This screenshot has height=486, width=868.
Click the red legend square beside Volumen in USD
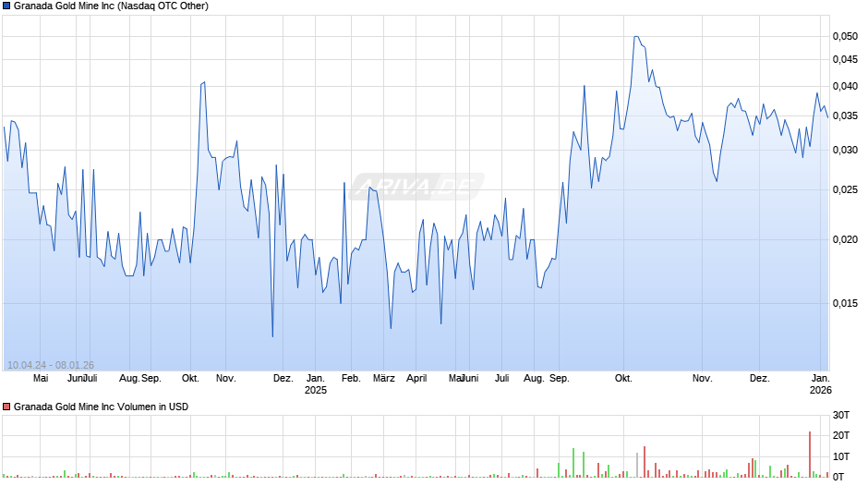(6, 407)
